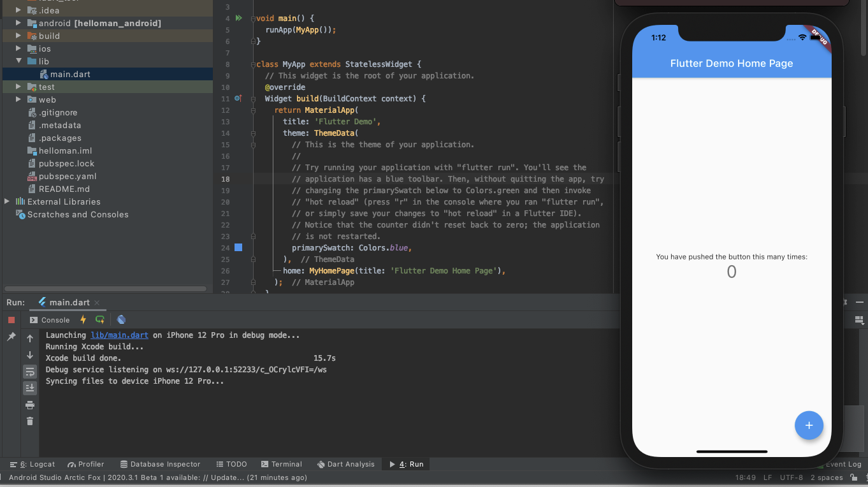Image resolution: width=868 pixels, height=487 pixels.
Task: Toggle read-only lock icon in status bar
Action: tap(853, 477)
